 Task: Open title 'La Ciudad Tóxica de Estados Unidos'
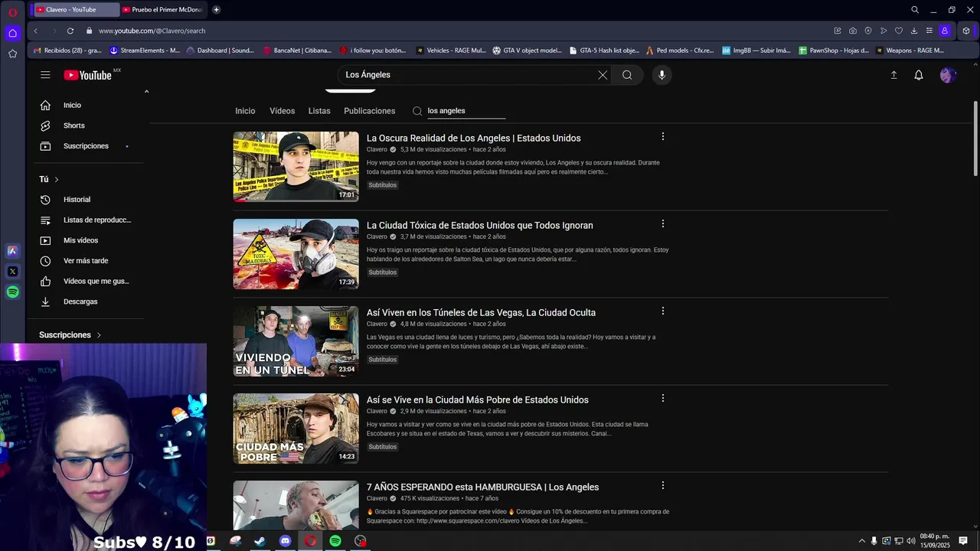point(479,226)
